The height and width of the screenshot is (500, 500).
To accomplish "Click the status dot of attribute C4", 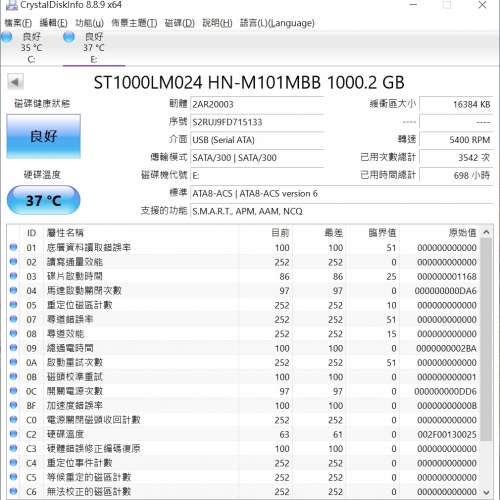I will point(13,462).
